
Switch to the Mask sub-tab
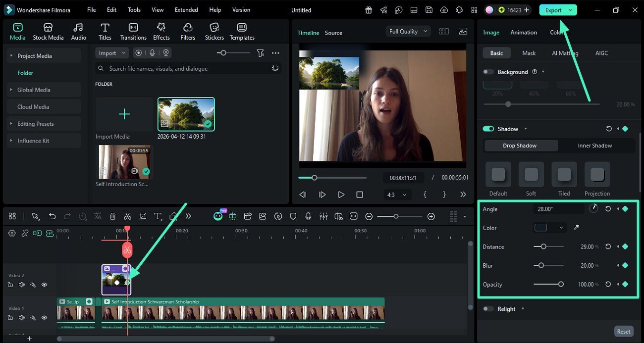pos(529,53)
